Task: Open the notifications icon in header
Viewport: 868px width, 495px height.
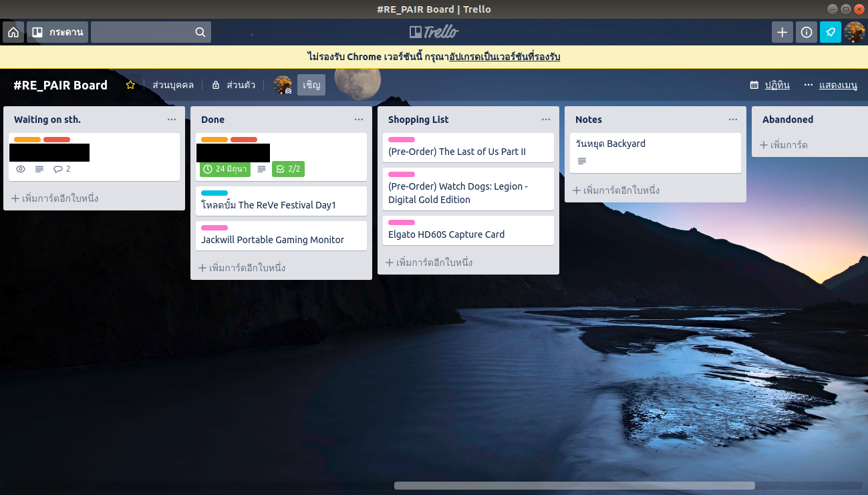Action: [831, 32]
